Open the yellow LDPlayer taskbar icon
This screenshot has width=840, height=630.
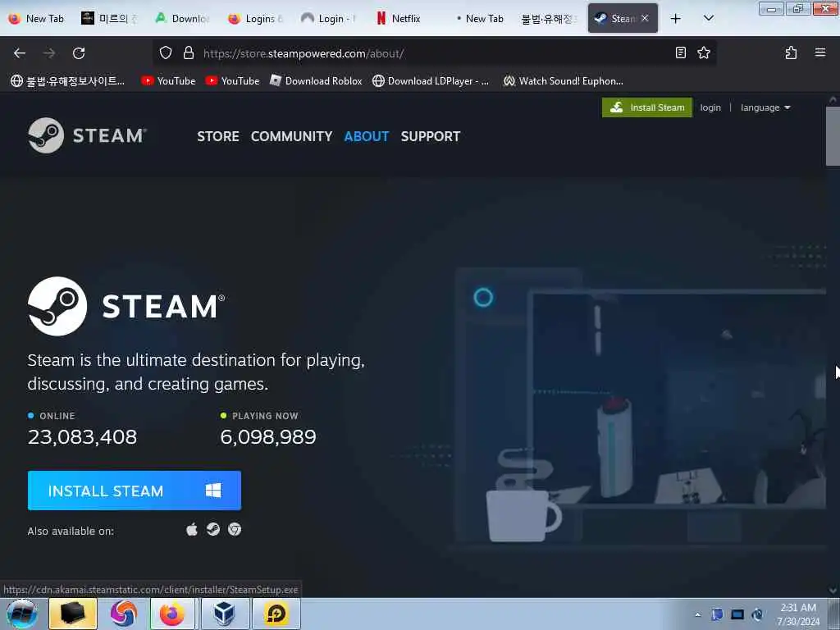click(x=276, y=614)
